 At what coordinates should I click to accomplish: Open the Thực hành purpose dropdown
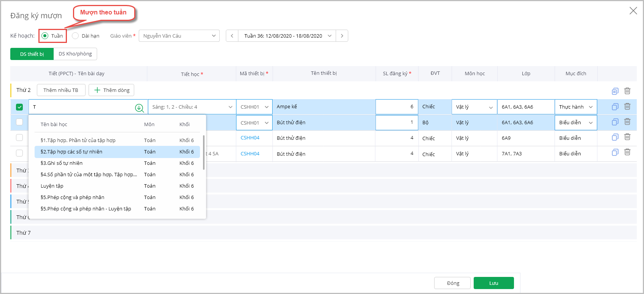[x=576, y=107]
